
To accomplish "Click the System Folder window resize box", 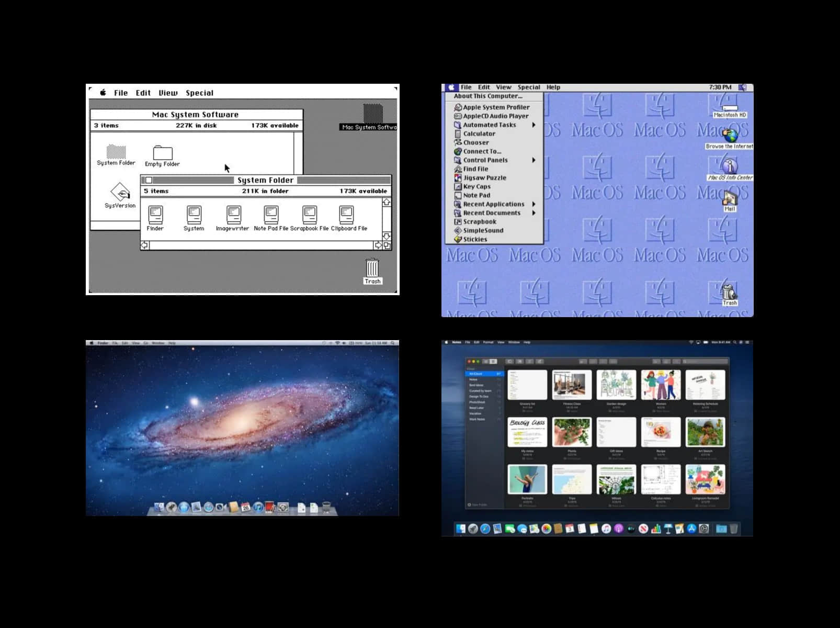I will [387, 245].
